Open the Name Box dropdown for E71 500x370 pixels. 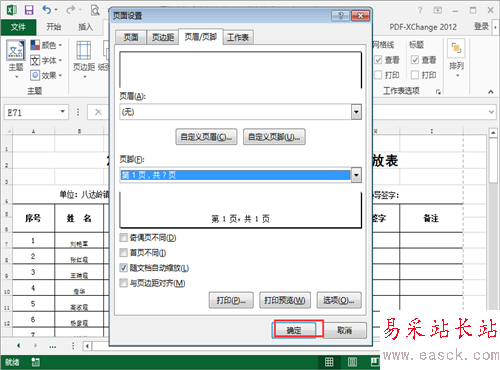click(62, 112)
